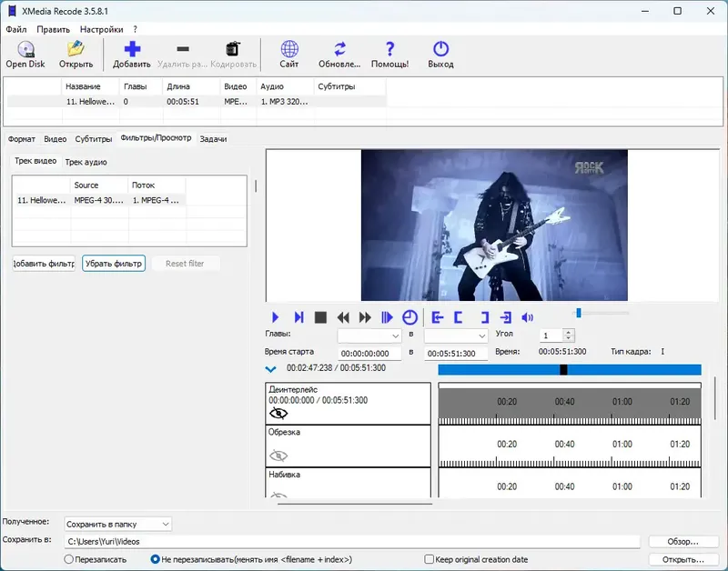
Task: Click the Обновление refresh arrows icon
Action: click(339, 50)
